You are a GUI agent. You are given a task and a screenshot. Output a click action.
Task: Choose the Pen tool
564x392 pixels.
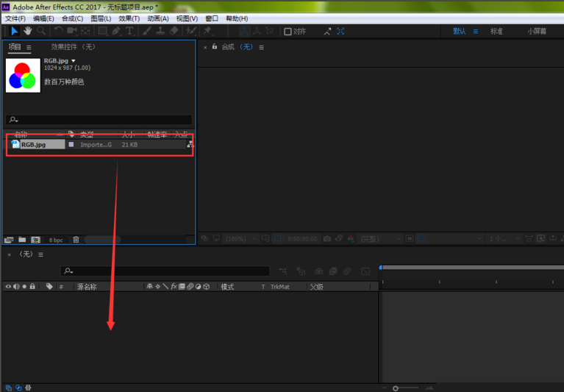click(x=116, y=31)
